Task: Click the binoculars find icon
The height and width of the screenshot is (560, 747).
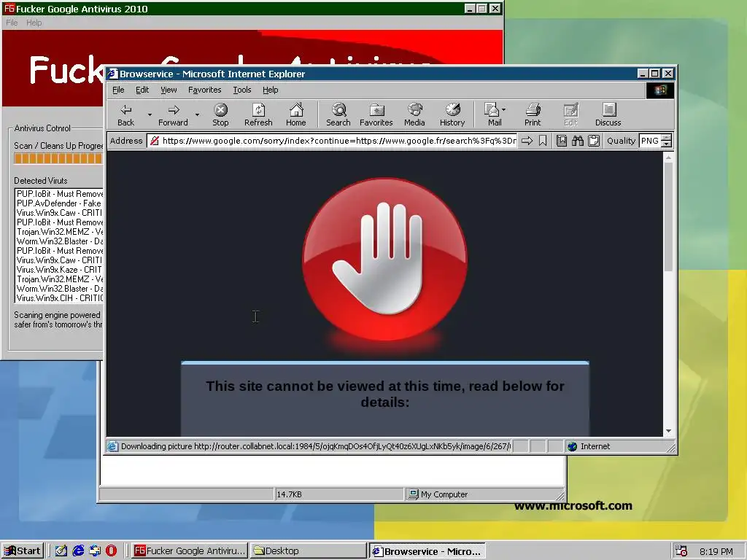Action: [x=578, y=141]
